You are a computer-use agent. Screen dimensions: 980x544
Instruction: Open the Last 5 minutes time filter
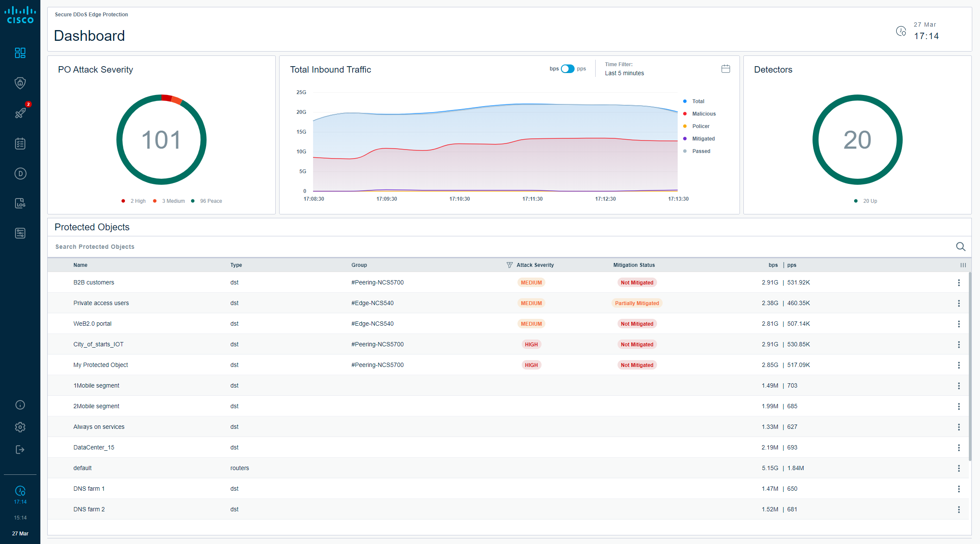pos(624,73)
